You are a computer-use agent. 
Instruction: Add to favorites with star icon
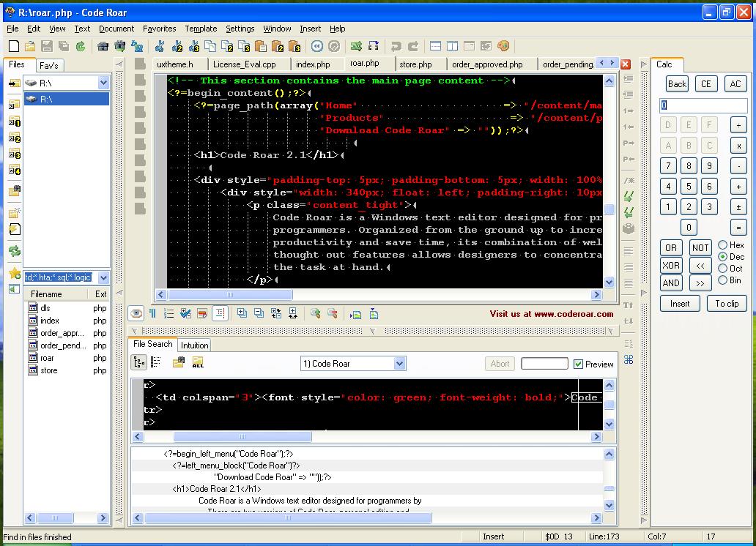pyautogui.click(x=15, y=274)
